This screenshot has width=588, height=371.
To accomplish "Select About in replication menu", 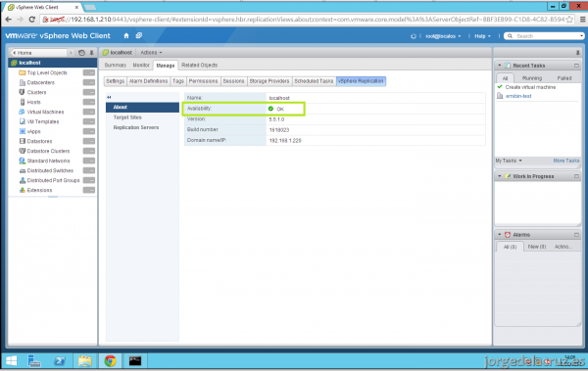I will tap(142, 107).
